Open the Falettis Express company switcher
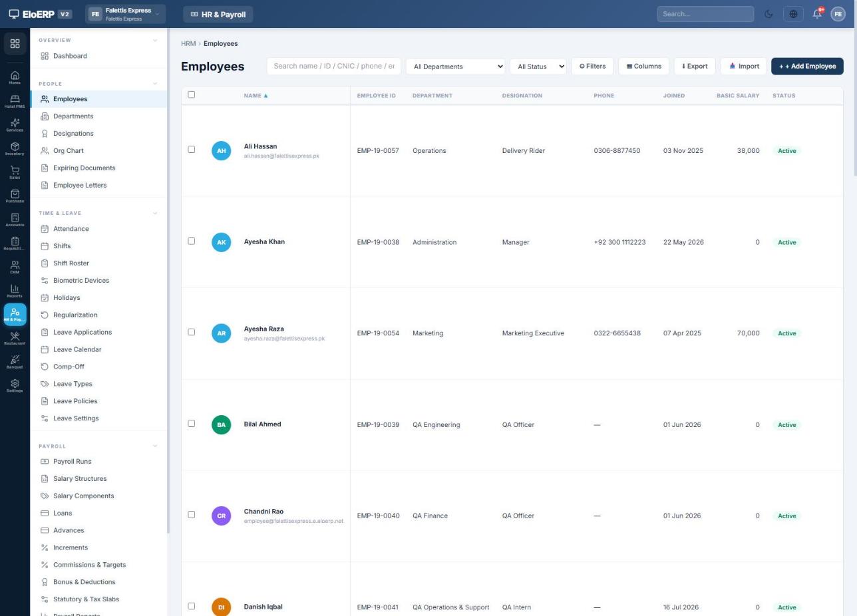Image resolution: width=857 pixels, height=616 pixels. [125, 14]
